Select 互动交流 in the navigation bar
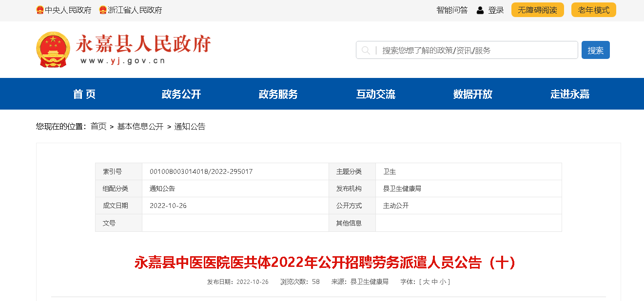644x301 pixels. point(376,94)
